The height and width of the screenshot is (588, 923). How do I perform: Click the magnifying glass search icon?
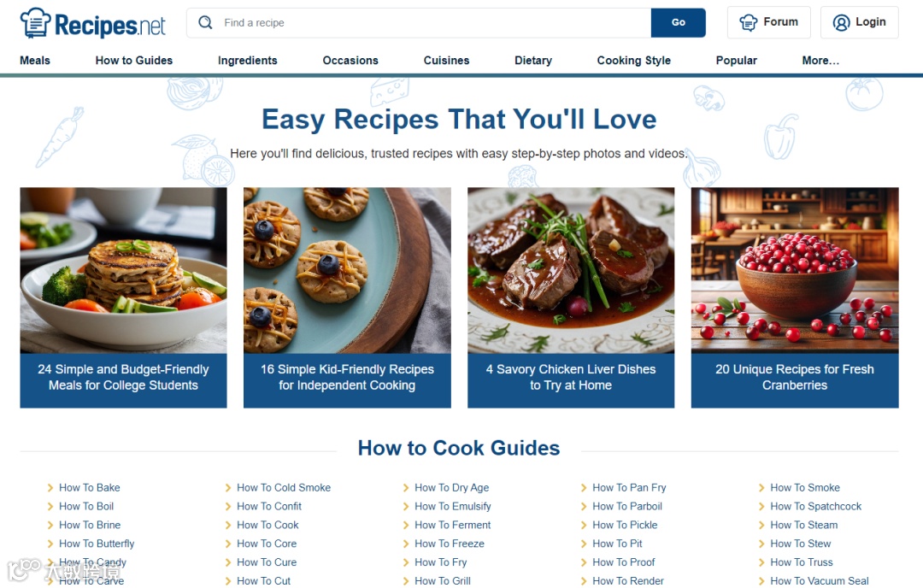pos(205,22)
